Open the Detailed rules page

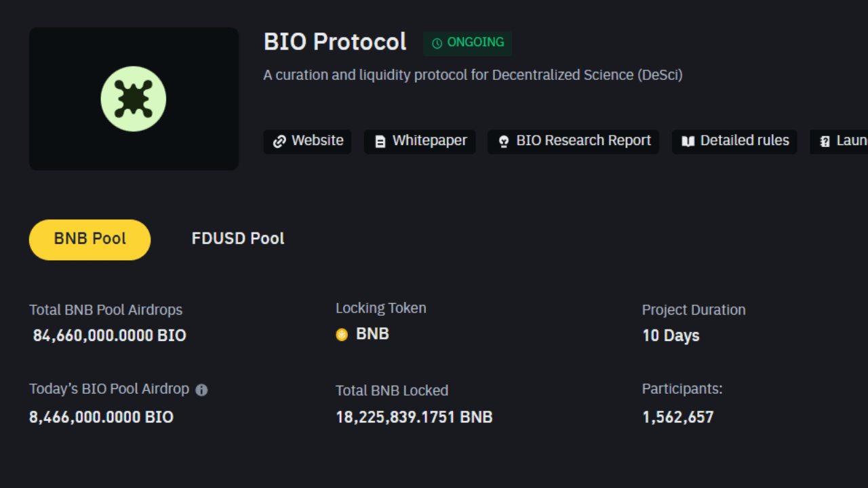734,141
